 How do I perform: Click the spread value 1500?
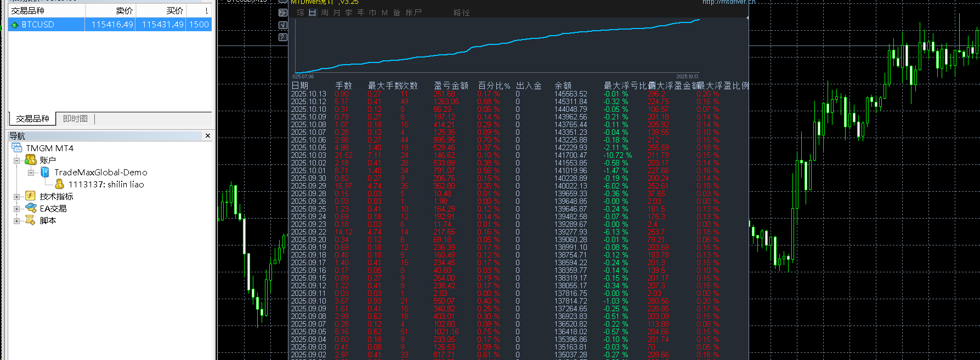(x=199, y=25)
